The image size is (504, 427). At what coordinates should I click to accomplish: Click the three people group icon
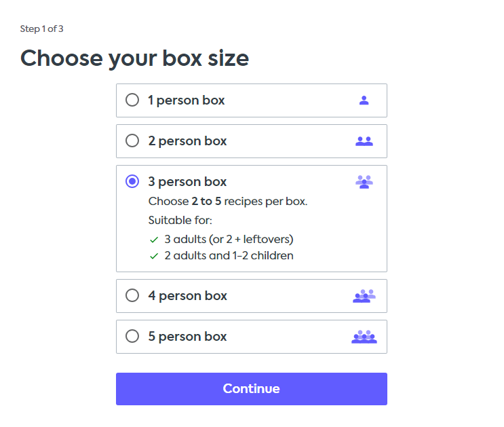pos(364,182)
